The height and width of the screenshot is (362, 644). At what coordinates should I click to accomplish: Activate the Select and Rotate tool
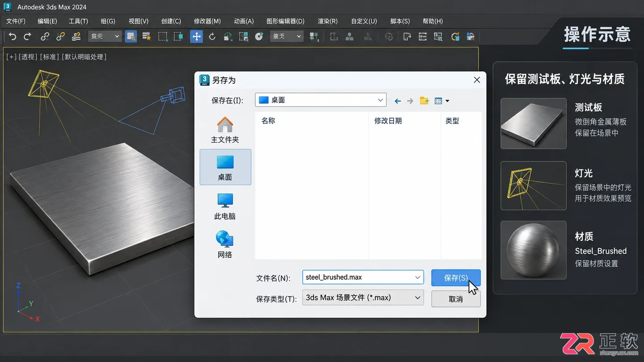[212, 37]
